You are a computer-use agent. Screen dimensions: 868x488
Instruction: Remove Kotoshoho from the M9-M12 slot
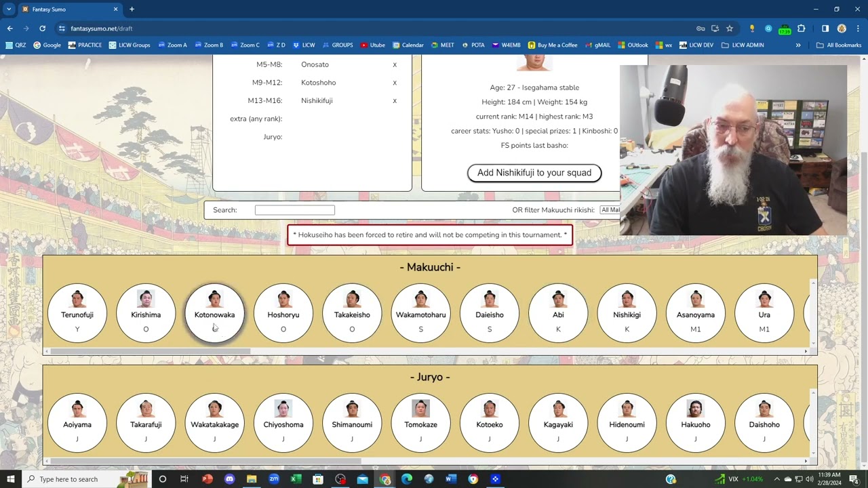(395, 83)
